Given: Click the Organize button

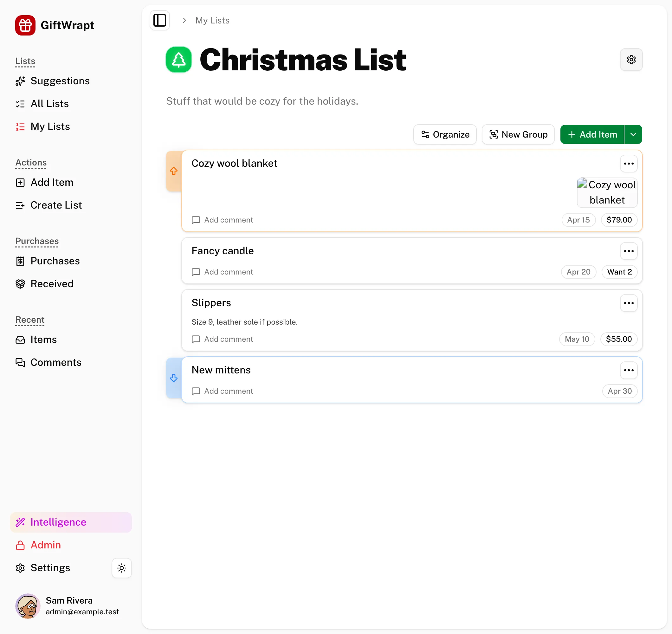Looking at the screenshot, I should 445,135.
